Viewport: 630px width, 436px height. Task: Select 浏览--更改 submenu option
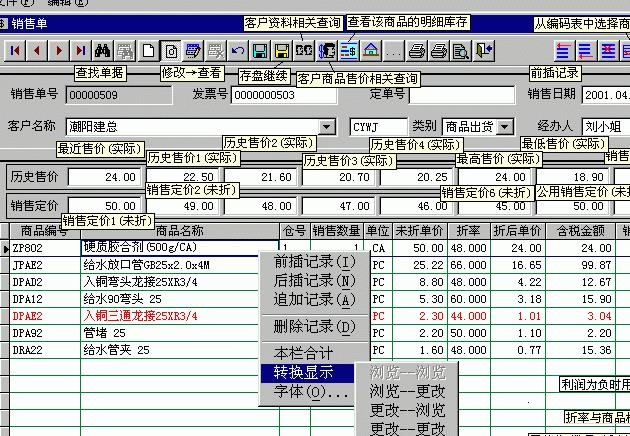407,391
